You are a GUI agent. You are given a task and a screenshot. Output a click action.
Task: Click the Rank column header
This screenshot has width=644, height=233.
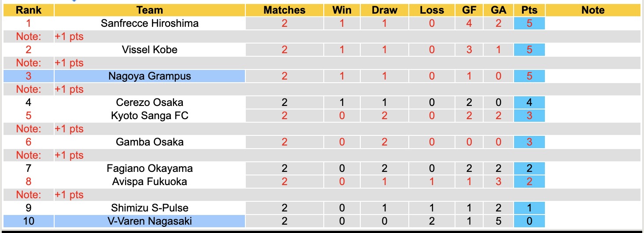pos(29,10)
